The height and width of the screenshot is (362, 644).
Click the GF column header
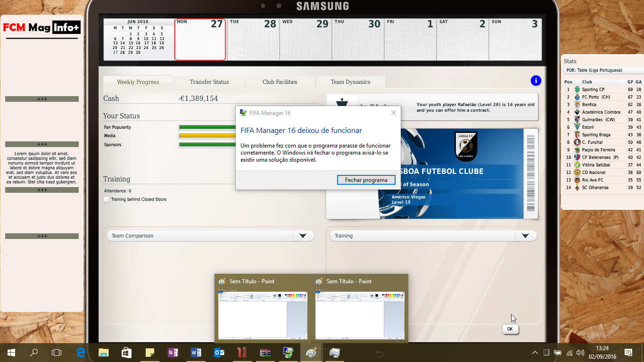pos(630,82)
